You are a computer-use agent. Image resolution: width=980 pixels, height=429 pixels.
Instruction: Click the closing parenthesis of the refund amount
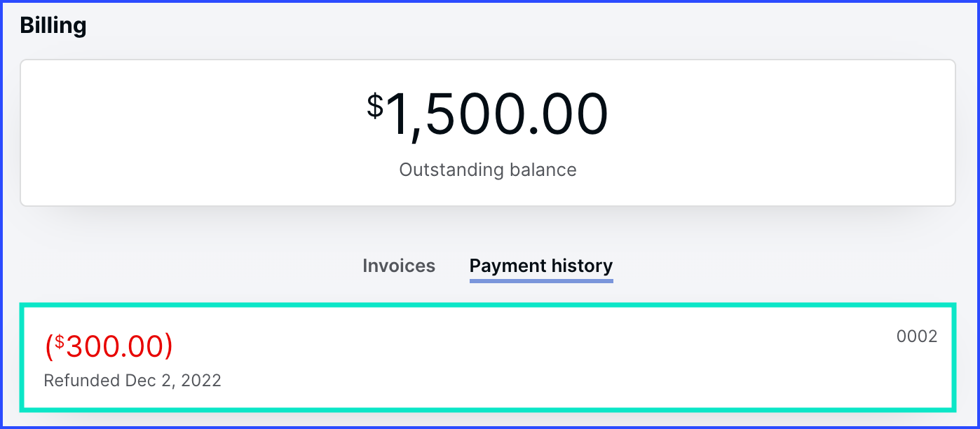tap(168, 347)
